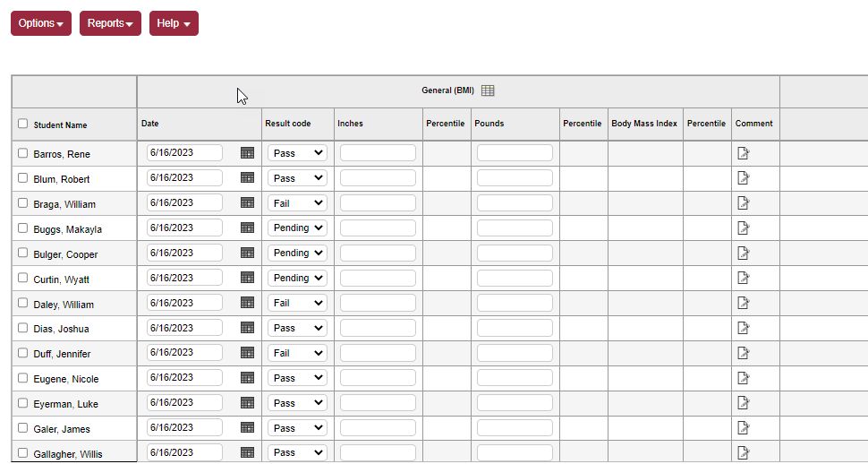The image size is (868, 464).
Task: Expand result code dropdown for Curtin, Wyatt
Action: coord(297,279)
